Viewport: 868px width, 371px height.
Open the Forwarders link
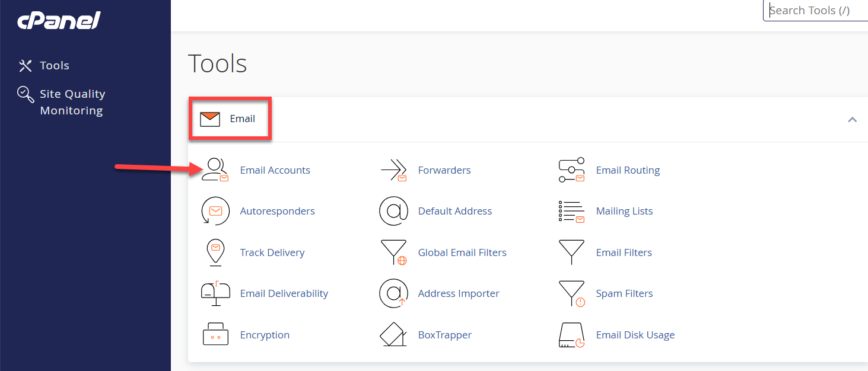point(444,170)
